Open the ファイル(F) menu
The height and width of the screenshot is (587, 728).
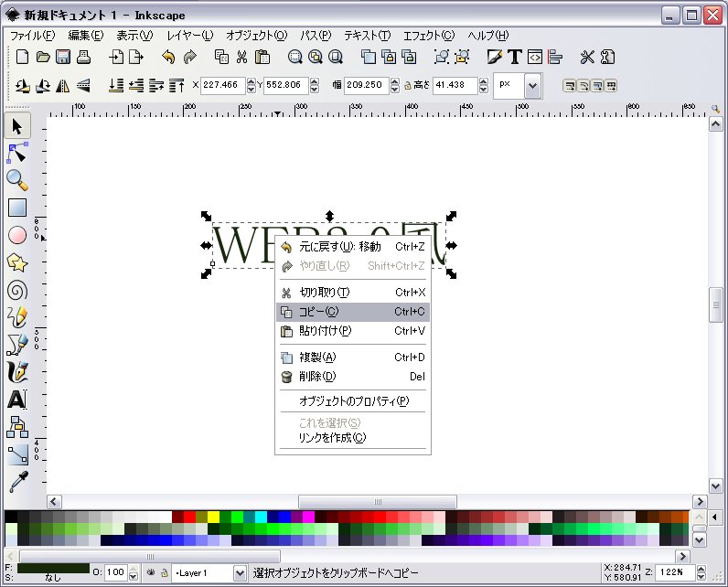(x=33, y=36)
